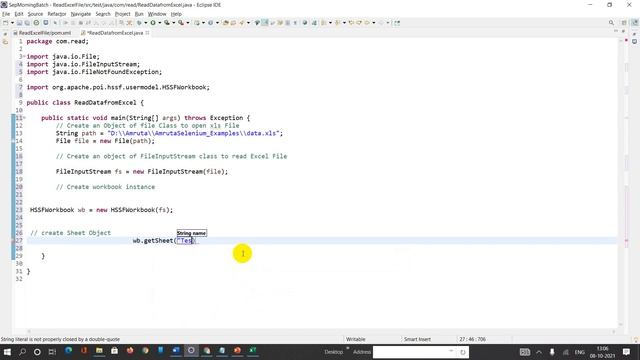Click the External Tools toolbar icon
Image resolution: width=640 pixels, height=360 pixels.
tap(181, 23)
